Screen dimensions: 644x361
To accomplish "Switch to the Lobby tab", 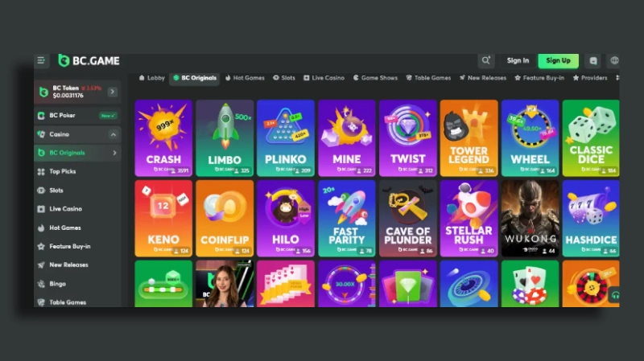I will [x=151, y=78].
